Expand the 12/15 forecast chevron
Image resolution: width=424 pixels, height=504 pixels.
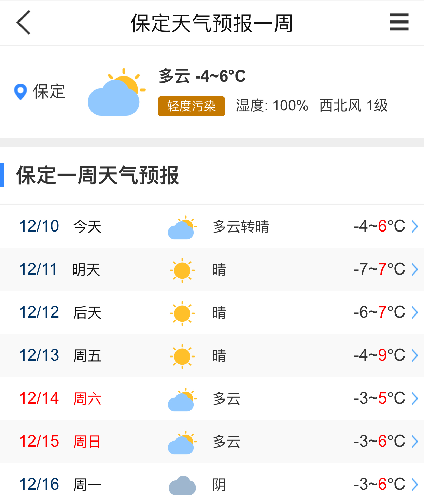(x=415, y=442)
